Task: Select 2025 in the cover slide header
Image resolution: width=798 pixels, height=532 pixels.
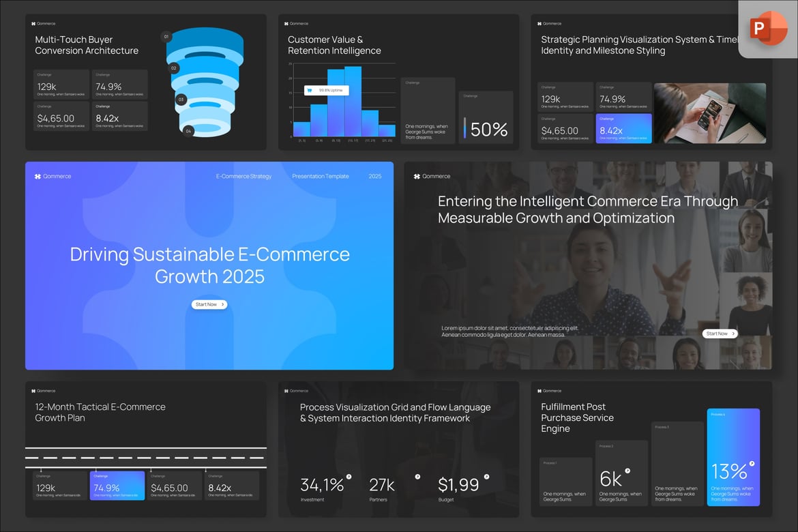Action: pyautogui.click(x=375, y=176)
